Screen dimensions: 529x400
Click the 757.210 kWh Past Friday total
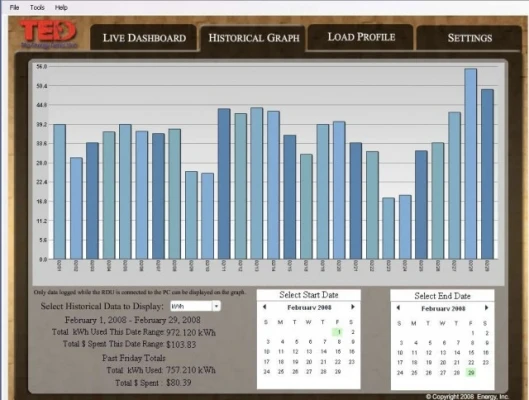tap(191, 370)
